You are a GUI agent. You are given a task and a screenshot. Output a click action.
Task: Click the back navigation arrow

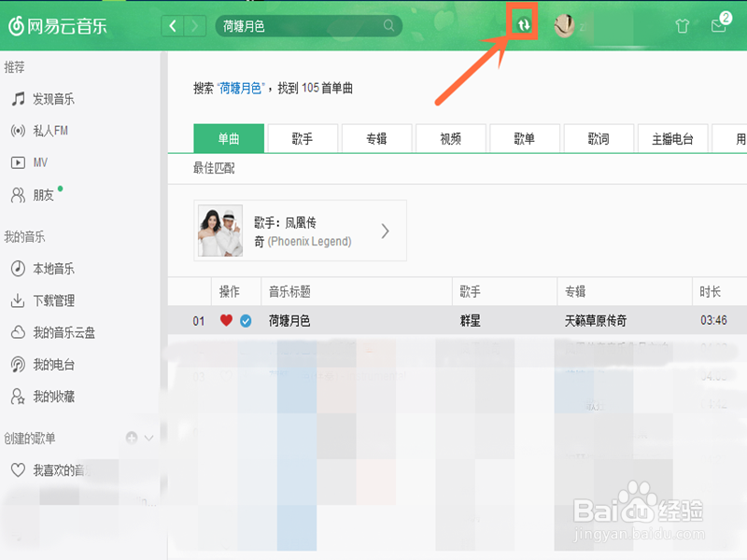(171, 26)
